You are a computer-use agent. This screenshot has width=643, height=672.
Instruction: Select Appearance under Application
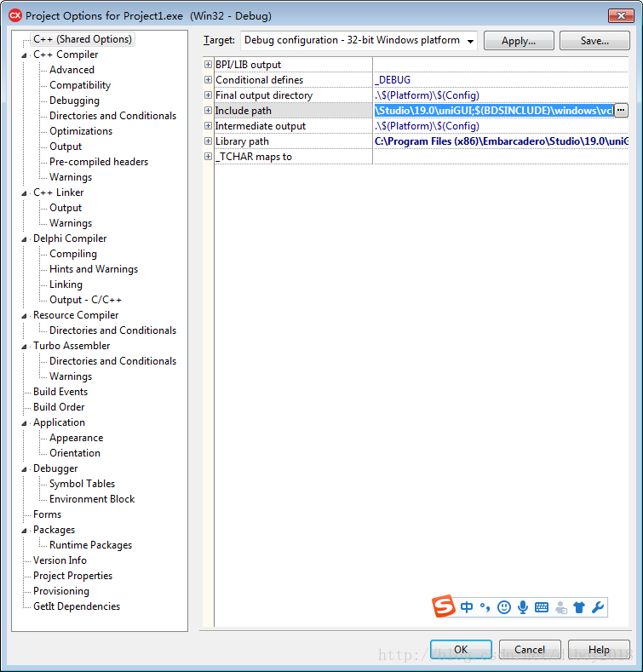tap(77, 438)
